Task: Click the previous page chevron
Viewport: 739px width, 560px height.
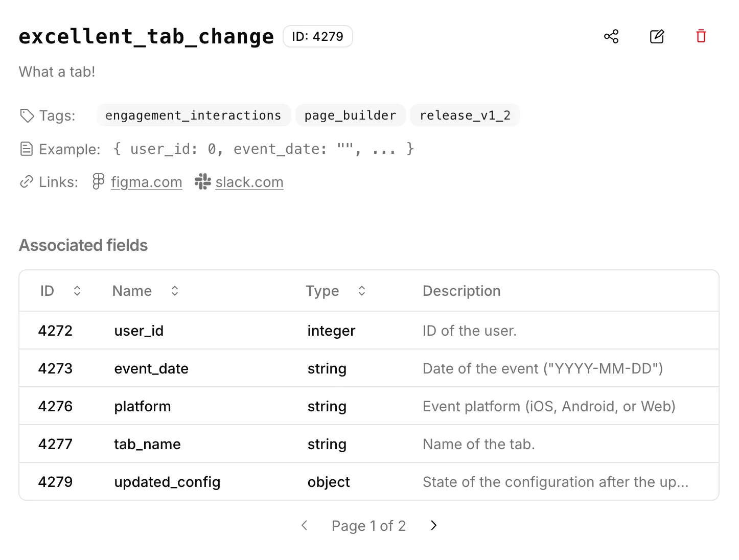Action: click(304, 525)
